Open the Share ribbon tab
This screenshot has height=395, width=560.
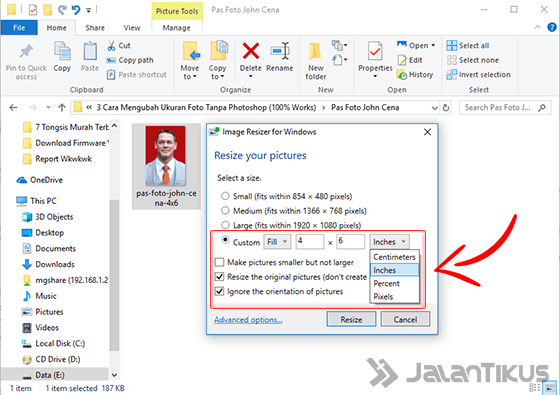[95, 28]
